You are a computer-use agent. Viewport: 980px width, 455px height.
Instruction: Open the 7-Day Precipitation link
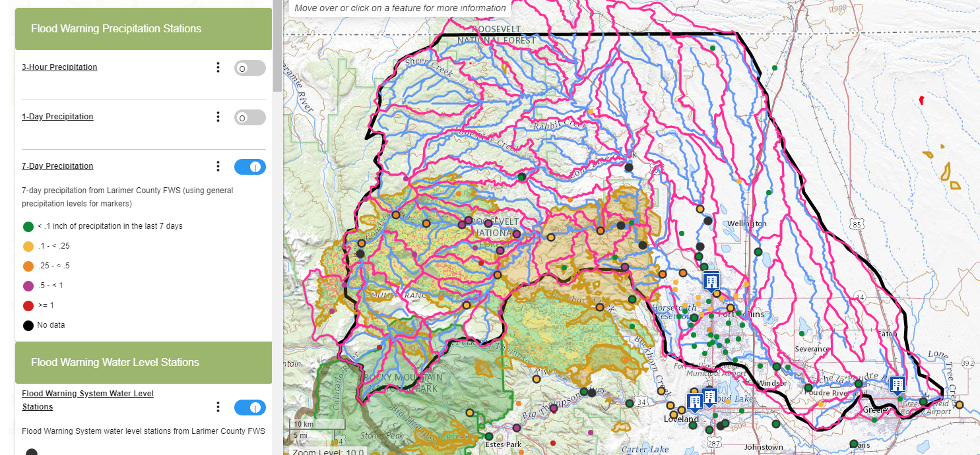[57, 166]
